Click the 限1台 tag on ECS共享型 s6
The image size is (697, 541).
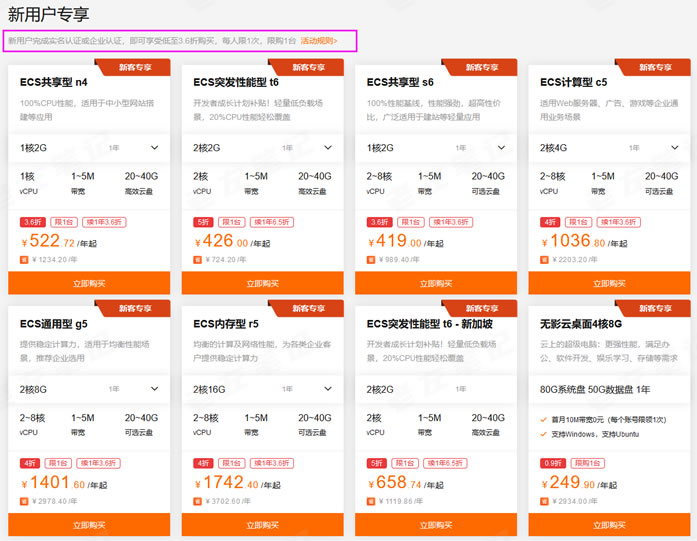pyautogui.click(x=411, y=222)
